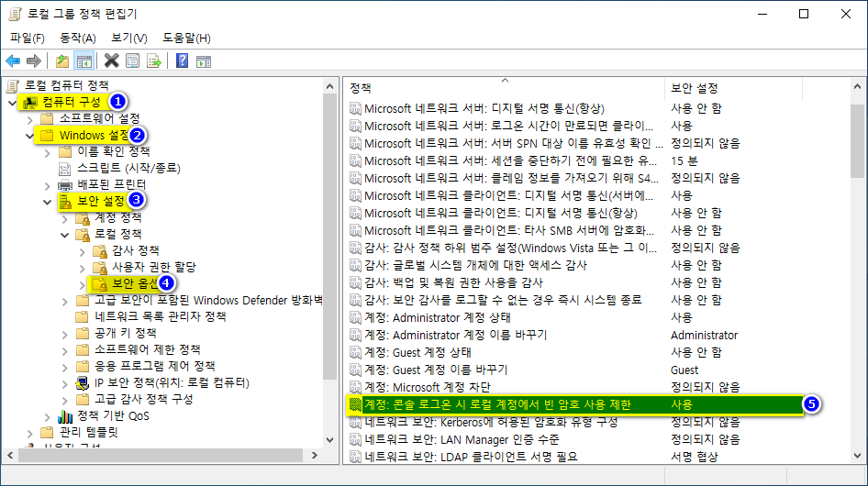Click the IP 보안 정책 computer icon
The image size is (868, 486).
coord(83,382)
